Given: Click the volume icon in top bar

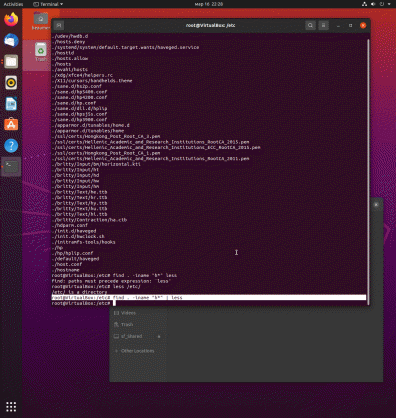Looking at the screenshot, I should click(373, 4).
